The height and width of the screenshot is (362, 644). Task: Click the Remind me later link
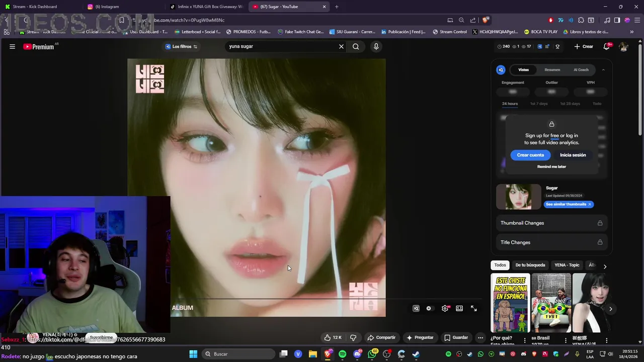coord(551,166)
